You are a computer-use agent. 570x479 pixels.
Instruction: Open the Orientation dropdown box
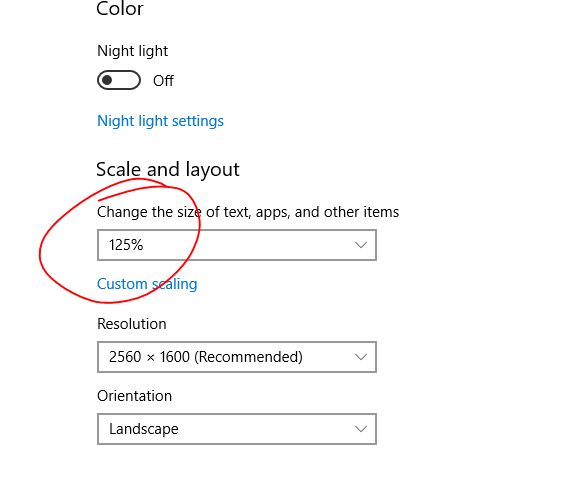237,429
